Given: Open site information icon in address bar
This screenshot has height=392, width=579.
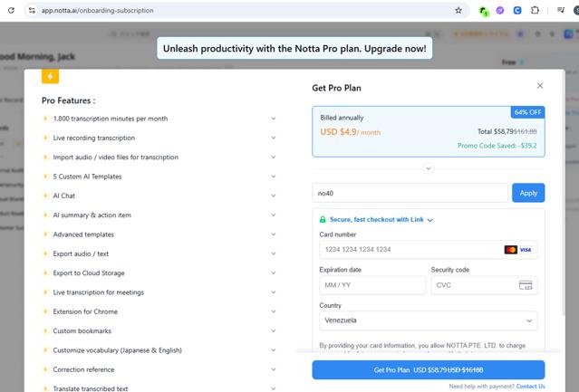Looking at the screenshot, I should (32, 10).
